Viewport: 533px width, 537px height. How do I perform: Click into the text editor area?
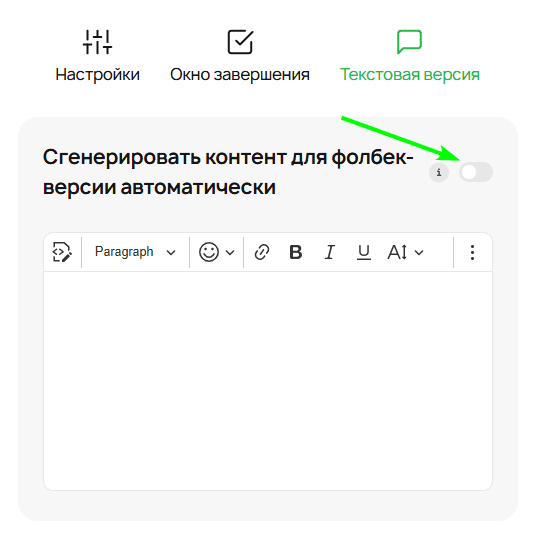pyautogui.click(x=268, y=381)
